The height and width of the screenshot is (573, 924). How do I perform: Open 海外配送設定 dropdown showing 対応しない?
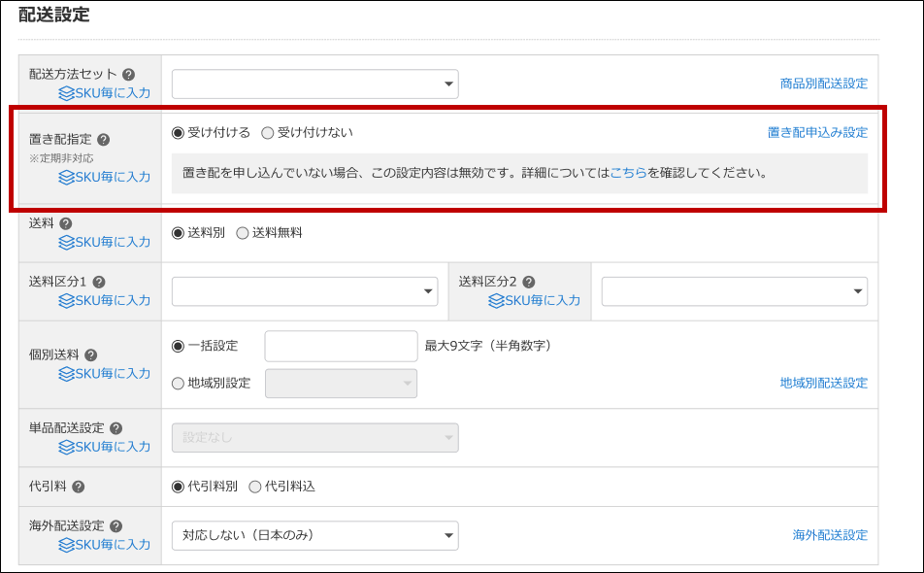point(314,535)
